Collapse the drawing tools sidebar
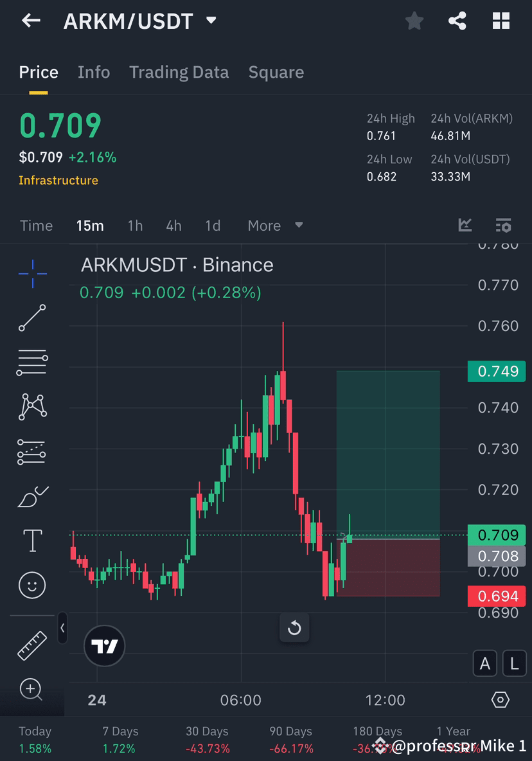 62,629
